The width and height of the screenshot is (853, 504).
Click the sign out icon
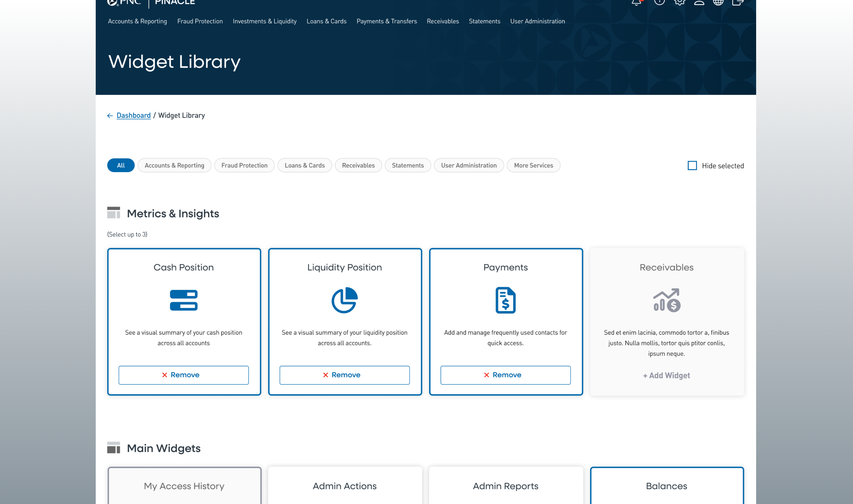pyautogui.click(x=738, y=3)
